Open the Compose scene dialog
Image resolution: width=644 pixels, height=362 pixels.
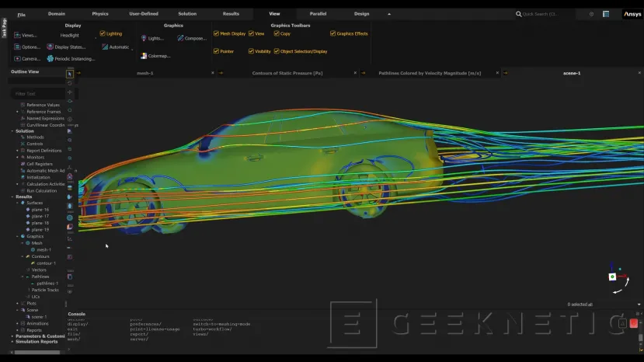(192, 38)
